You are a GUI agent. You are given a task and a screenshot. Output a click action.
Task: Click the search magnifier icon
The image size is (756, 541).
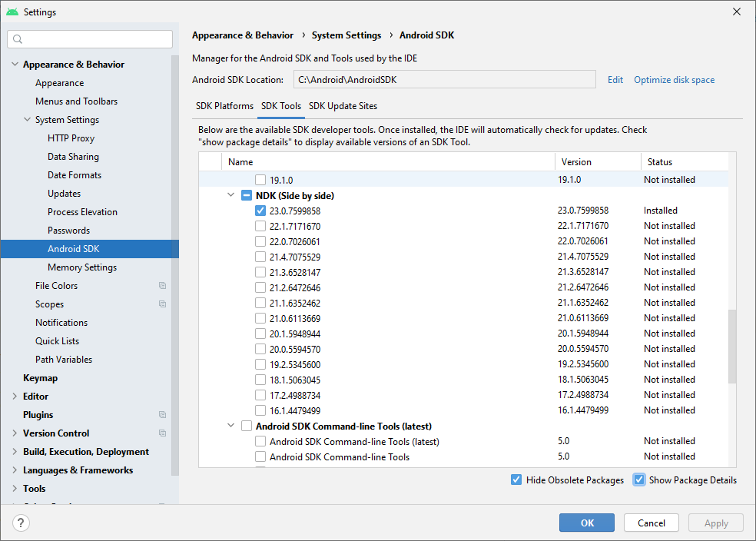click(18, 39)
